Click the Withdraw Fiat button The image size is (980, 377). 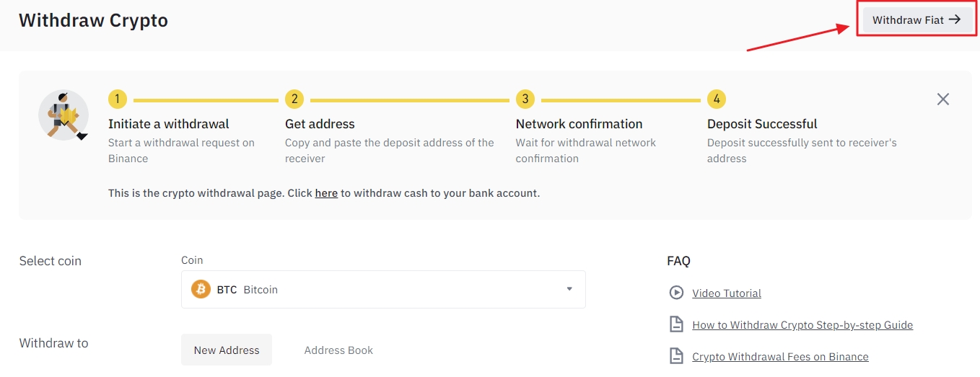click(x=916, y=20)
